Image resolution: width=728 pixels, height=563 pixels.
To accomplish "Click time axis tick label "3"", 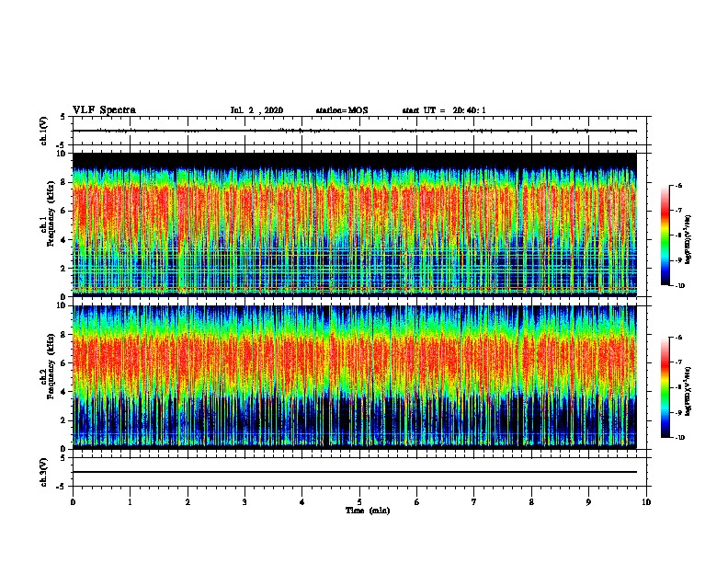I will tap(245, 502).
